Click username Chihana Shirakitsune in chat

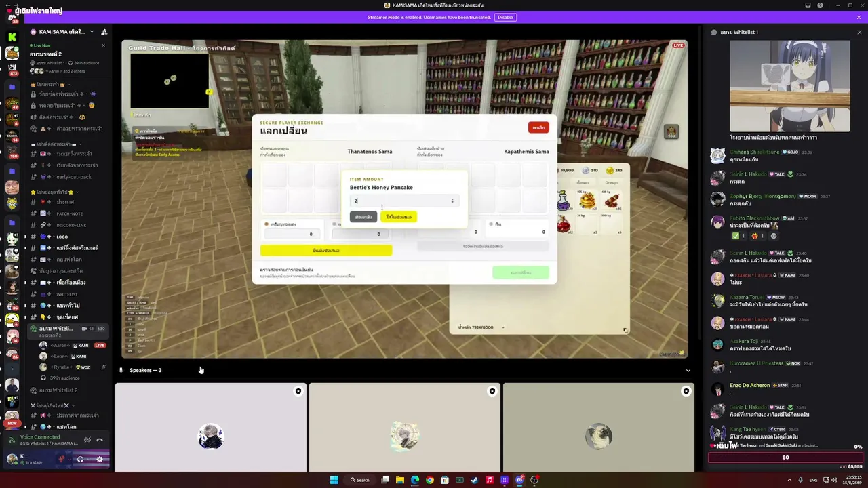tap(755, 152)
